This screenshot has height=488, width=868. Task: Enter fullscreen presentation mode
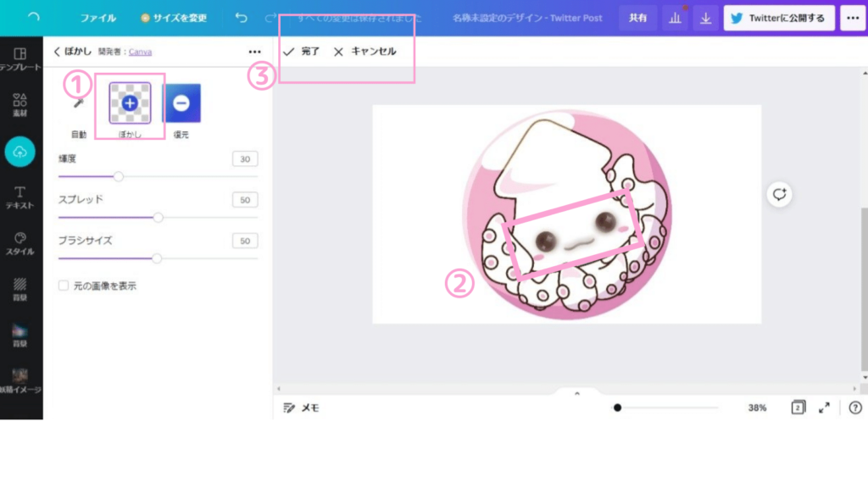pos(824,408)
